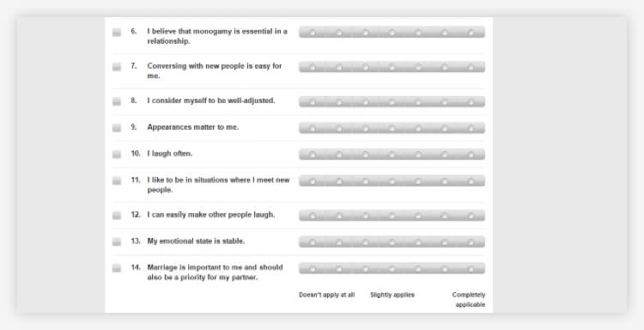Viewport: 644px width, 330px height.
Task: Click the 'Doesn't apply at all' scale label
Action: click(x=326, y=295)
